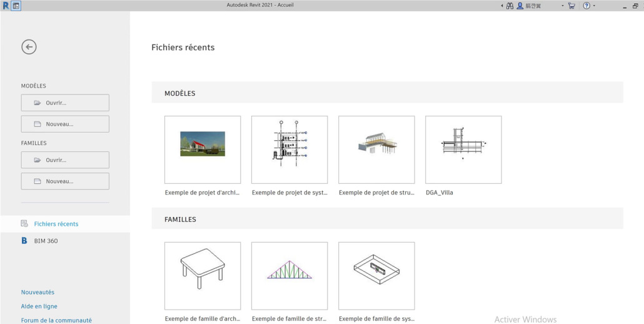644x324 pixels.
Task: Click the file icon in MODÈLES Nouveau
Action: click(38, 124)
